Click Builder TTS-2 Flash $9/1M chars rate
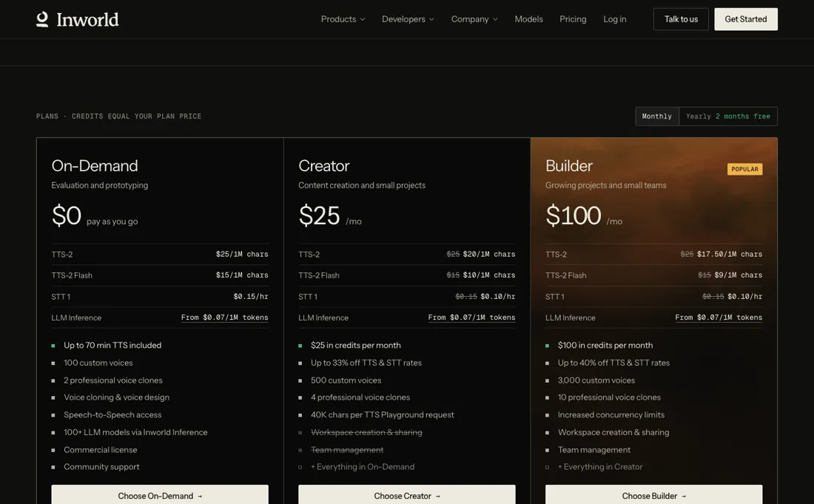 click(739, 275)
